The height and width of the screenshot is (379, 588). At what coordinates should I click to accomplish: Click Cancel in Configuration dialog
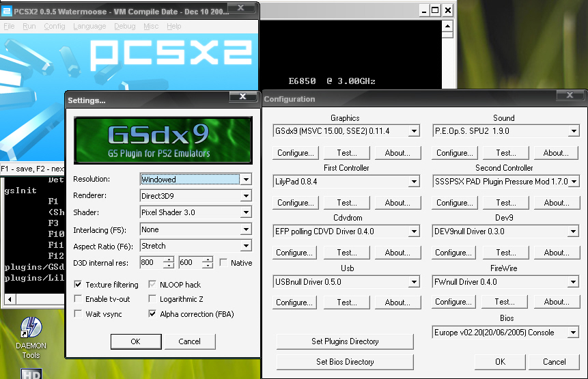point(555,362)
